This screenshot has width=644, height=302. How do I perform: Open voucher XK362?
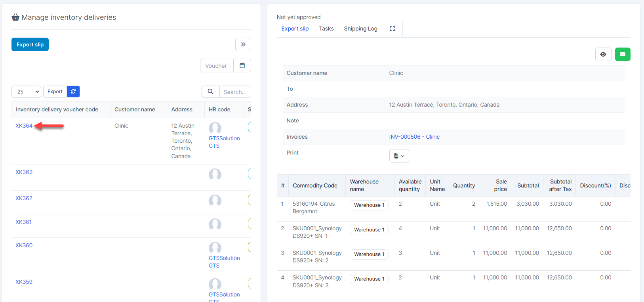click(x=24, y=198)
